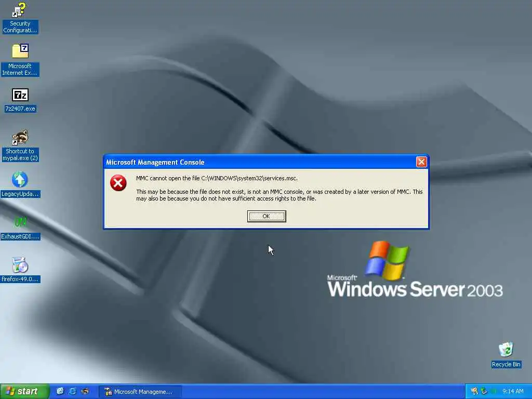Viewport: 532px width, 399px height.
Task: Select the Security Configuration desktop shortcut
Action: (20, 18)
